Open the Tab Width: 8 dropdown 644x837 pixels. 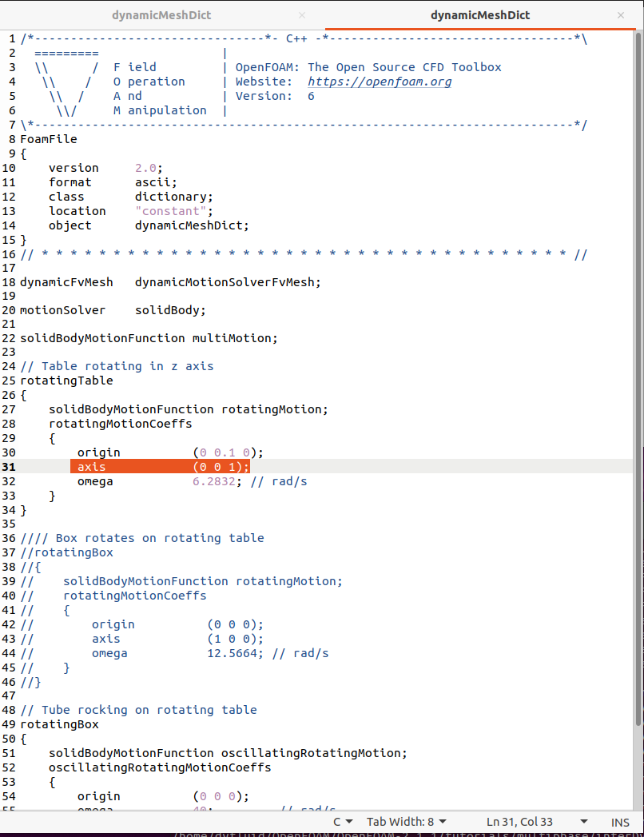[x=406, y=822]
